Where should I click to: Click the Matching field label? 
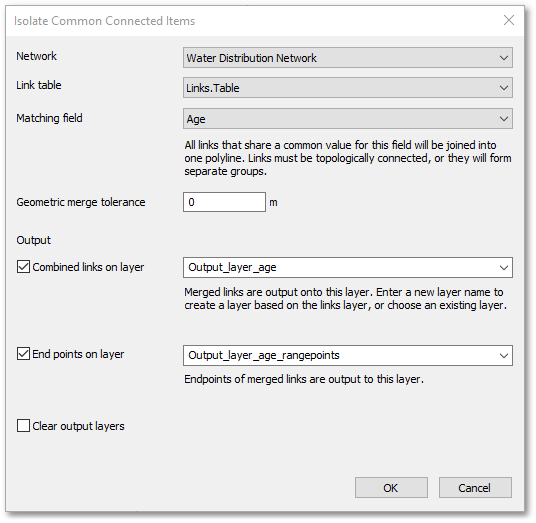(50, 118)
